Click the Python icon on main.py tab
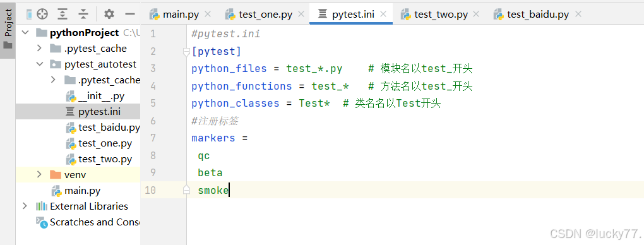The height and width of the screenshot is (245, 644). [155, 15]
